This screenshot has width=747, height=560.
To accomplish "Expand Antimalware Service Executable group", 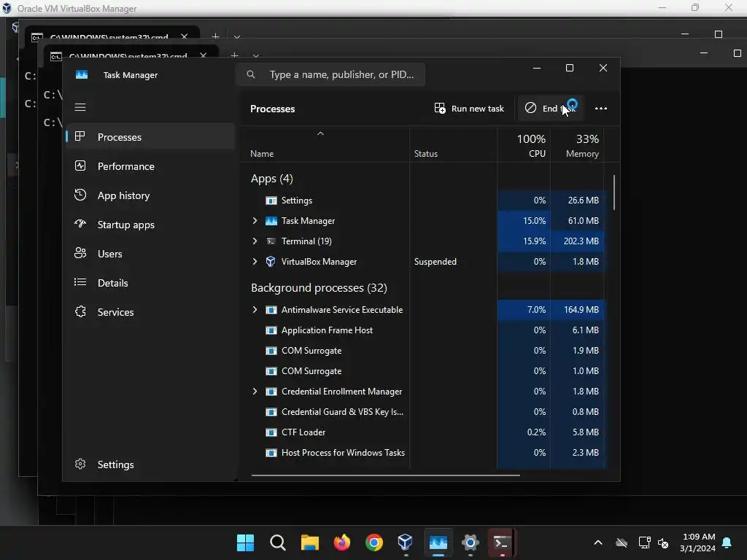I will [255, 309].
